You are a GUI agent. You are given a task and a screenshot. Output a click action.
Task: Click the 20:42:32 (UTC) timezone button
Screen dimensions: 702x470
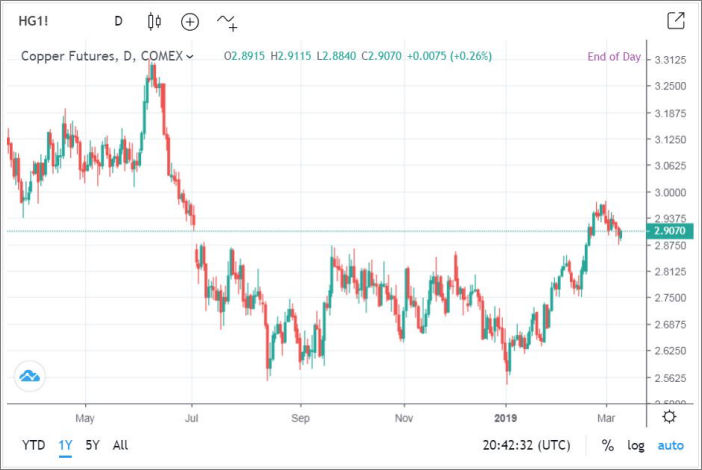click(527, 445)
